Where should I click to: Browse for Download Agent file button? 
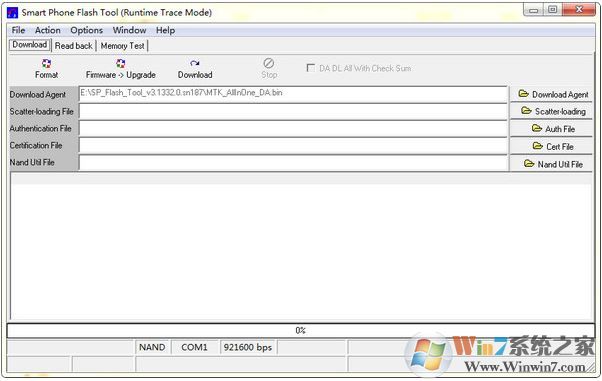pyautogui.click(x=551, y=94)
